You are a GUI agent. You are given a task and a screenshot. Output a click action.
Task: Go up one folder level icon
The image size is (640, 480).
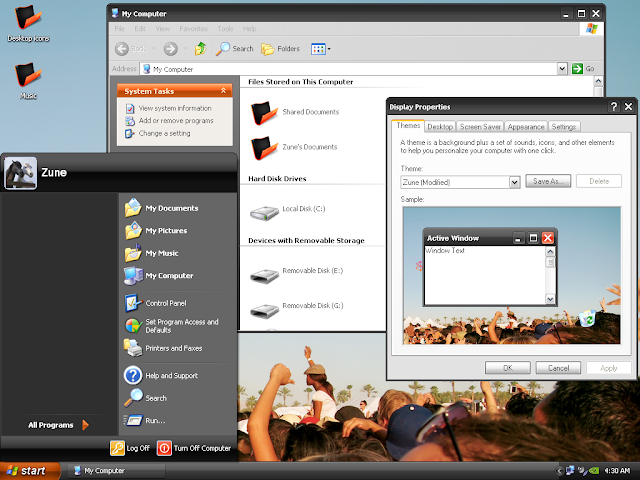(200, 49)
